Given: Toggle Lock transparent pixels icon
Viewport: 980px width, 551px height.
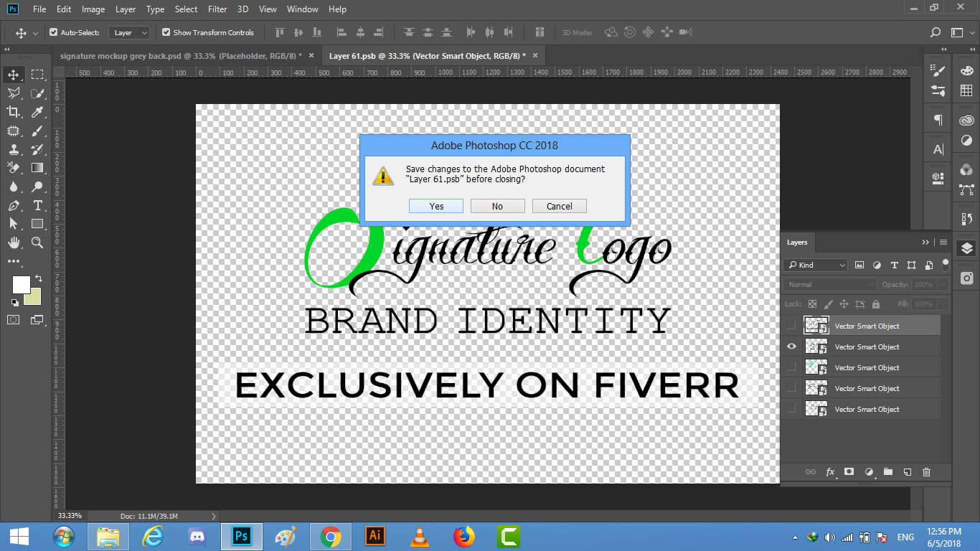Looking at the screenshot, I should (812, 304).
